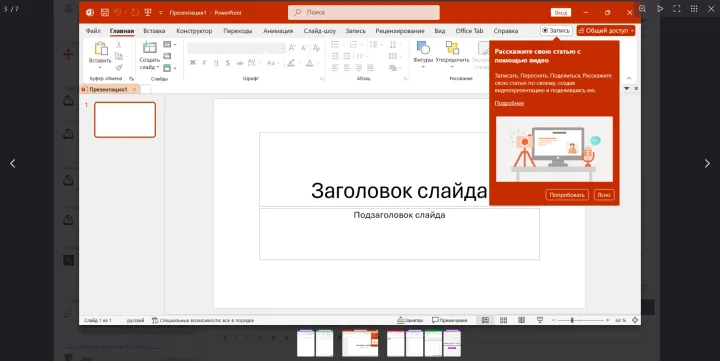Click the Поиск search field
720x361 pixels.
(364, 12)
